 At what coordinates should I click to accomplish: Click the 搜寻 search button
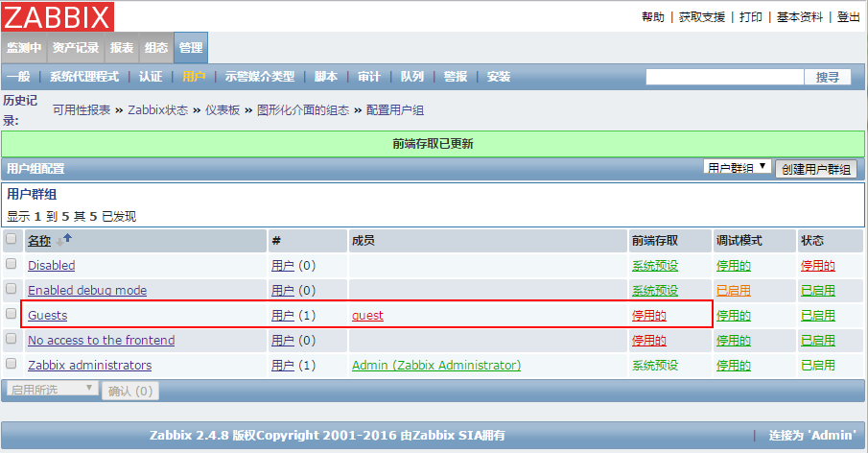828,77
